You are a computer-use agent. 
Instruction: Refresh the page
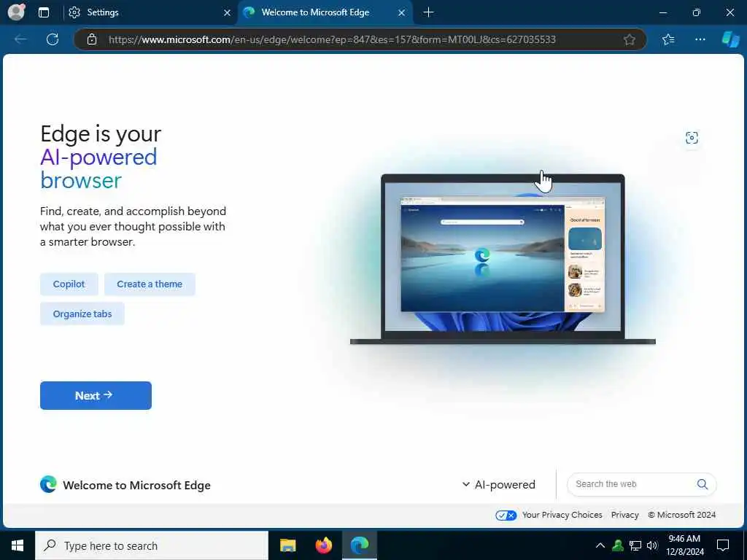point(53,39)
